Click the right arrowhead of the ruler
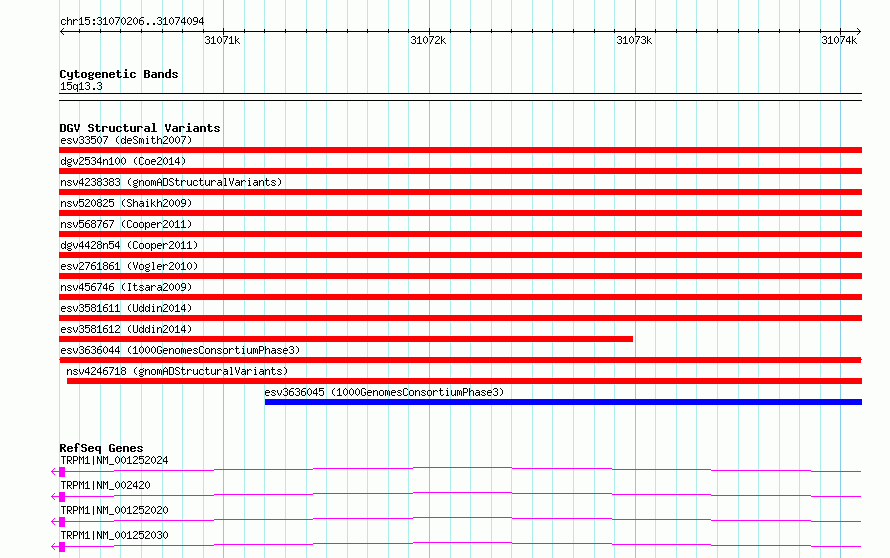 click(x=859, y=32)
